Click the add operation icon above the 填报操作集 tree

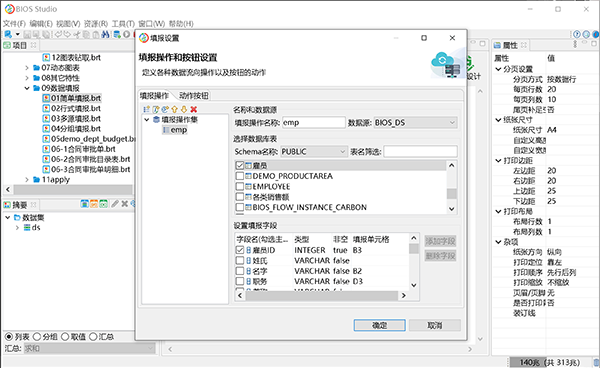[147, 109]
